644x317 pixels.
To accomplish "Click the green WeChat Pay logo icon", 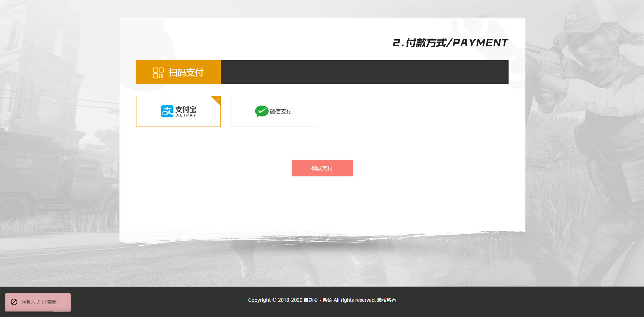I will coord(262,111).
